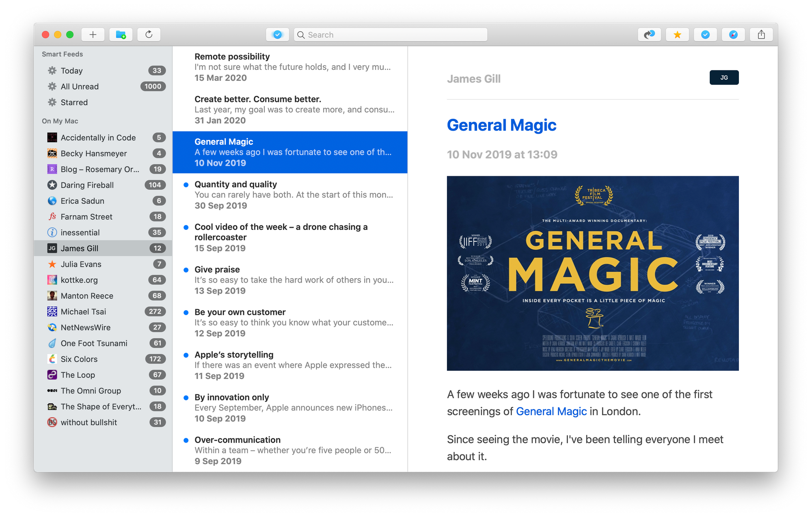
Task: Click the JG avatar badge in article header
Action: [x=724, y=78]
